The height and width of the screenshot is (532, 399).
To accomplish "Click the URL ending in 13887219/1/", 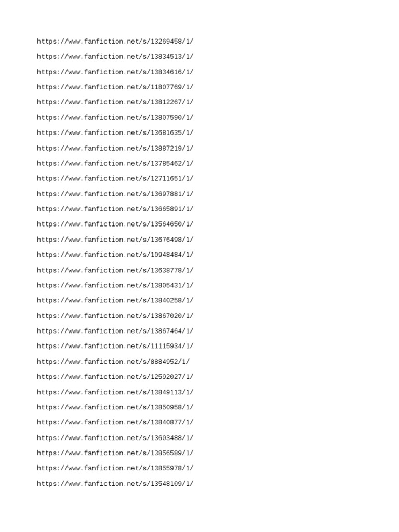I will (x=115, y=148).
